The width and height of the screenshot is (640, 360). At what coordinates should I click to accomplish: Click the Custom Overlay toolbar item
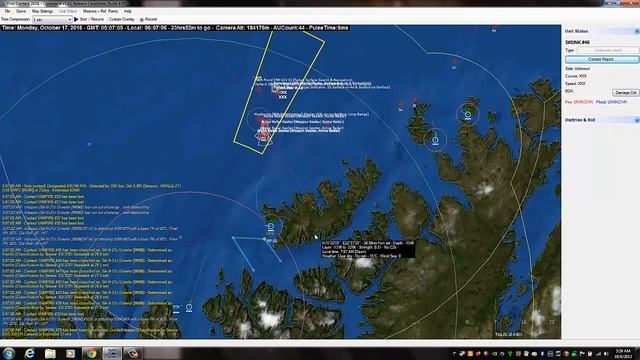122,19
